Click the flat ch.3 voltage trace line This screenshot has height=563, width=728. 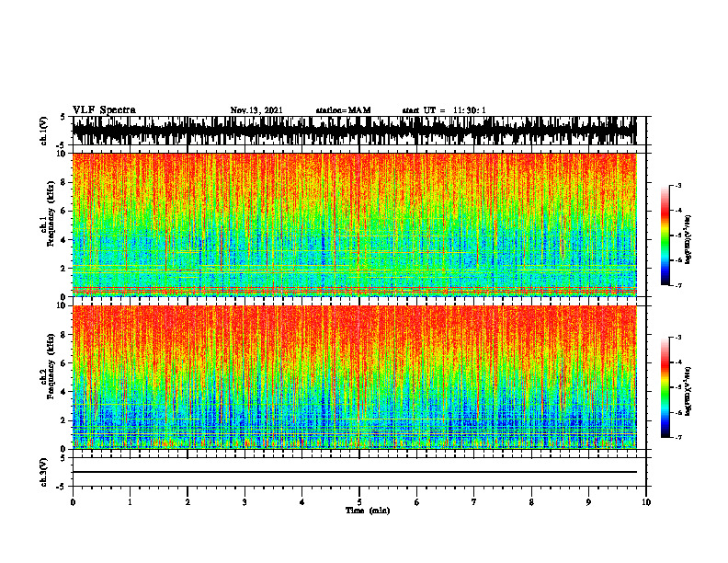tap(355, 472)
